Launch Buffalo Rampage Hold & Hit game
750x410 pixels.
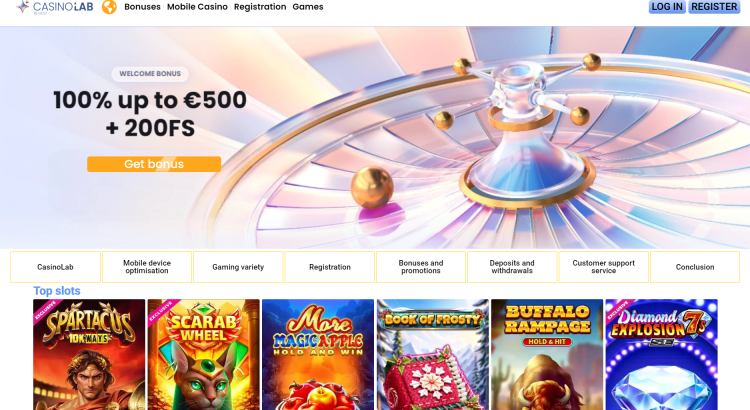[547, 355]
